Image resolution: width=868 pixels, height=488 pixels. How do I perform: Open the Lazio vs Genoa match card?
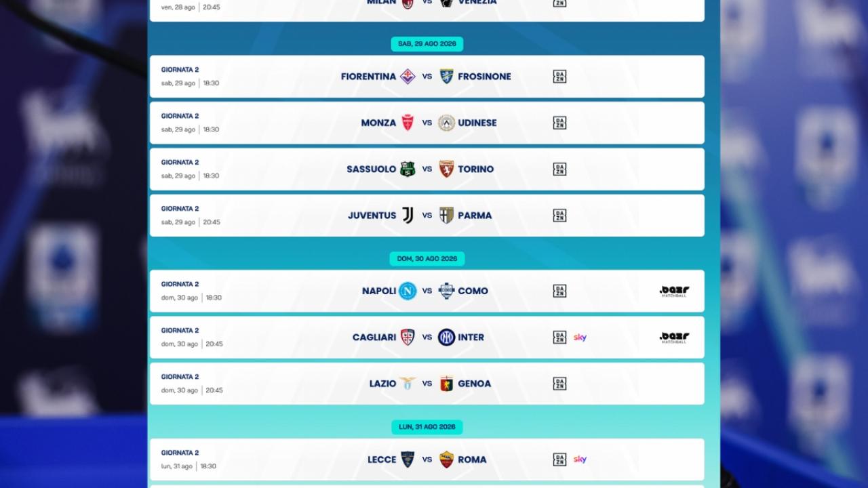click(x=427, y=384)
